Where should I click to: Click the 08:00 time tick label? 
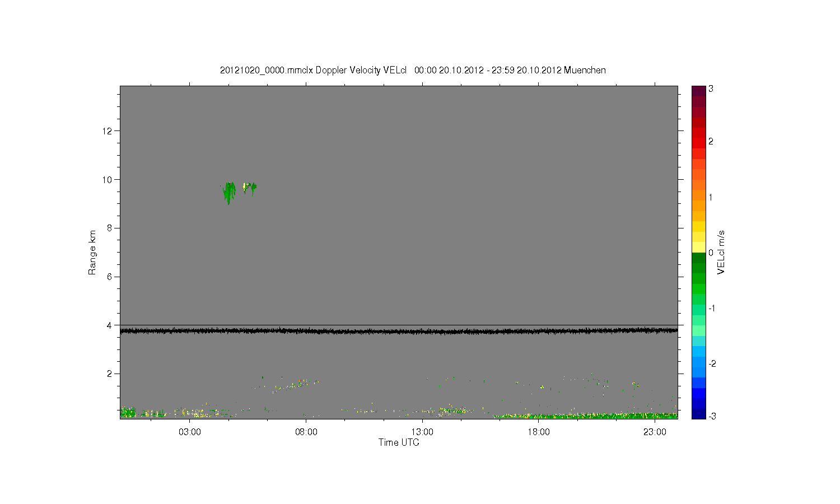[306, 432]
